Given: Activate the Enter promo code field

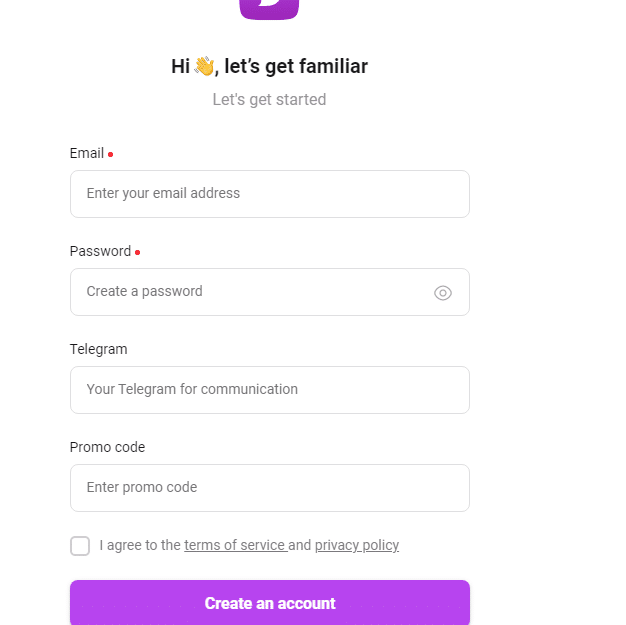Looking at the screenshot, I should tap(270, 488).
